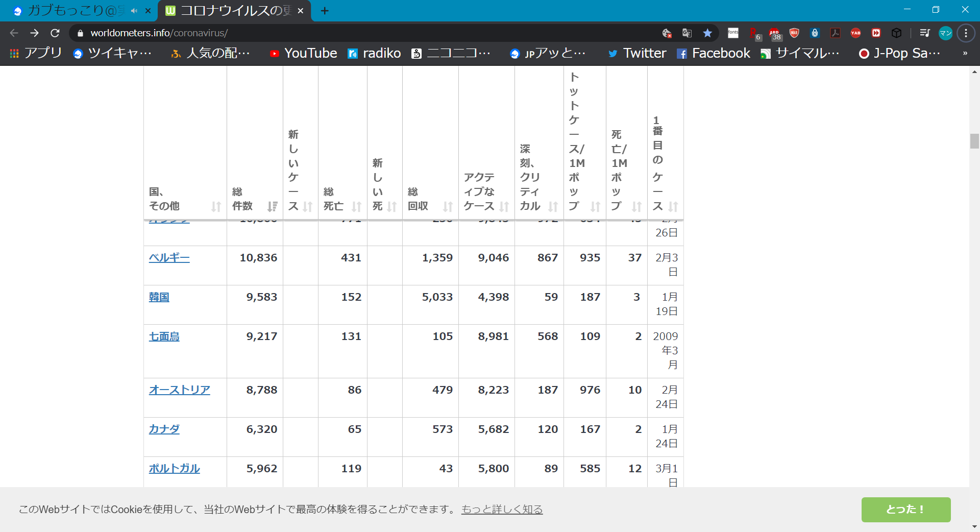
Task: Click the cookie blocked icon in address bar
Action: (x=667, y=33)
